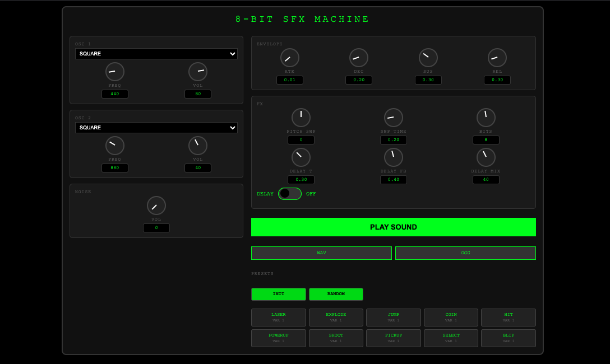Select the SHOOT preset

coord(336,338)
